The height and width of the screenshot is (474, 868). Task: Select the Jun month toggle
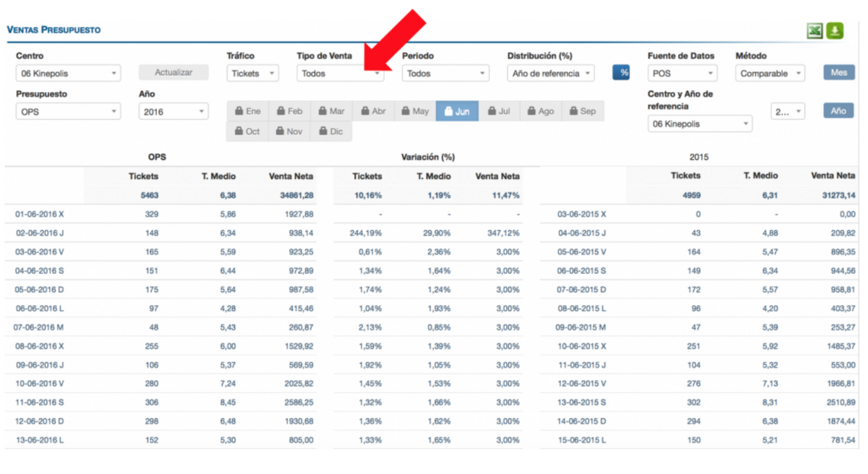click(x=457, y=111)
